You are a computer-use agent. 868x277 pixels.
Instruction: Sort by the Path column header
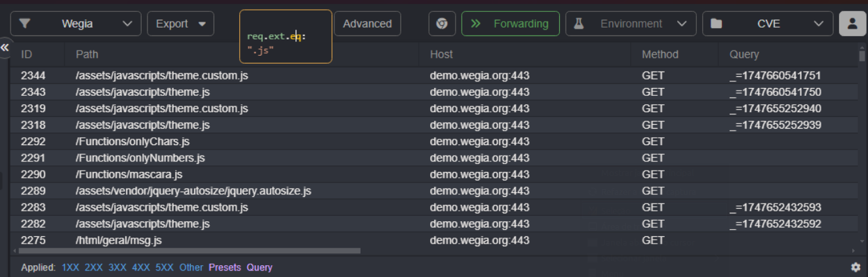coord(87,54)
